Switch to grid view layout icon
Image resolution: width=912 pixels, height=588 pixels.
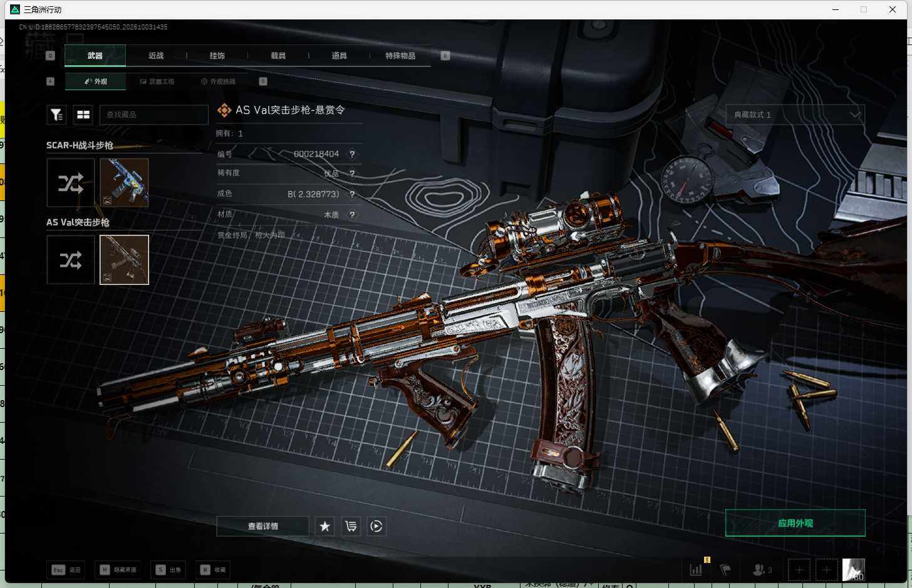(83, 115)
